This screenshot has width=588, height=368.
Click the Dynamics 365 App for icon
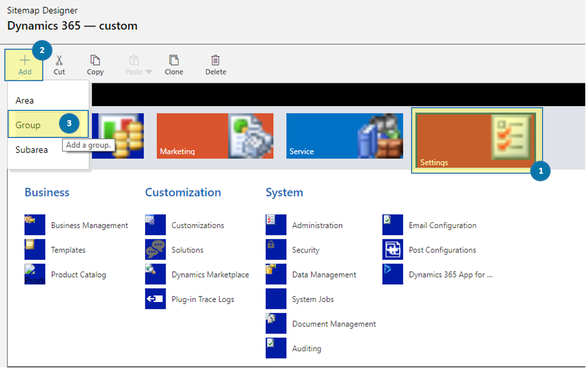393,274
